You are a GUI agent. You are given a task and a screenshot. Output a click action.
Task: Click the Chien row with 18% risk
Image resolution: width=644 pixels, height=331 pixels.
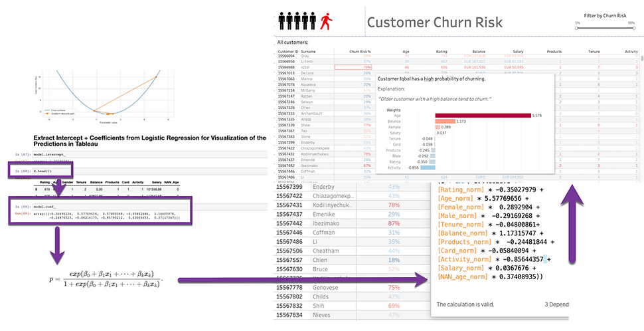tap(353, 260)
